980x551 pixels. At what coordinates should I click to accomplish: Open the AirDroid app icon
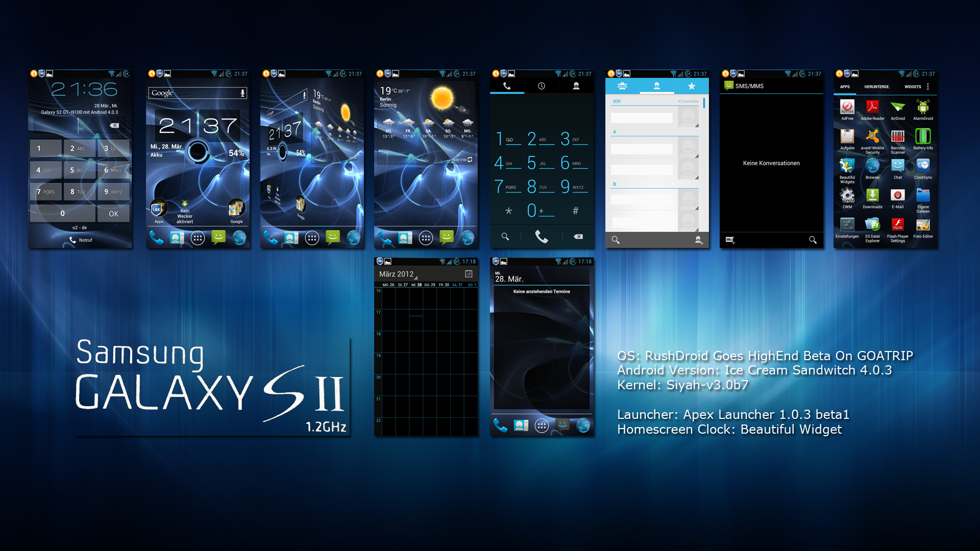tap(898, 110)
